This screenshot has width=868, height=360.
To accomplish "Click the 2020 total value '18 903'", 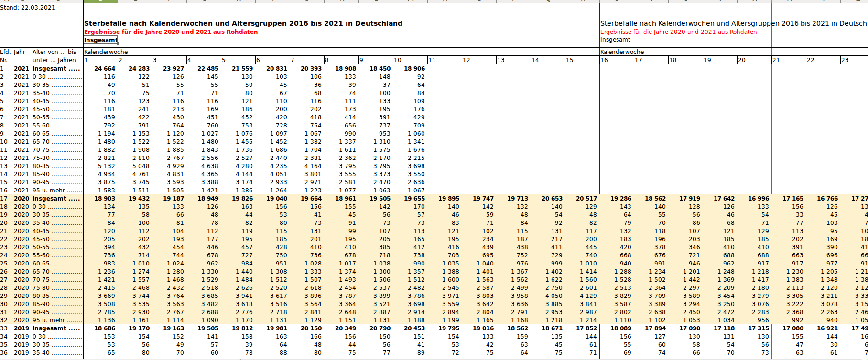I will tap(105, 199).
